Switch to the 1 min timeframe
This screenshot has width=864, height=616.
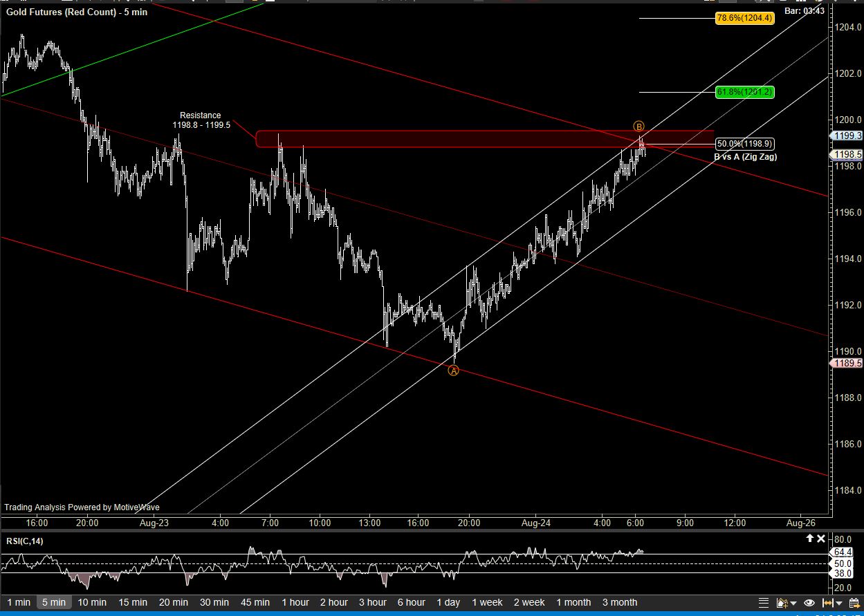coord(19,602)
